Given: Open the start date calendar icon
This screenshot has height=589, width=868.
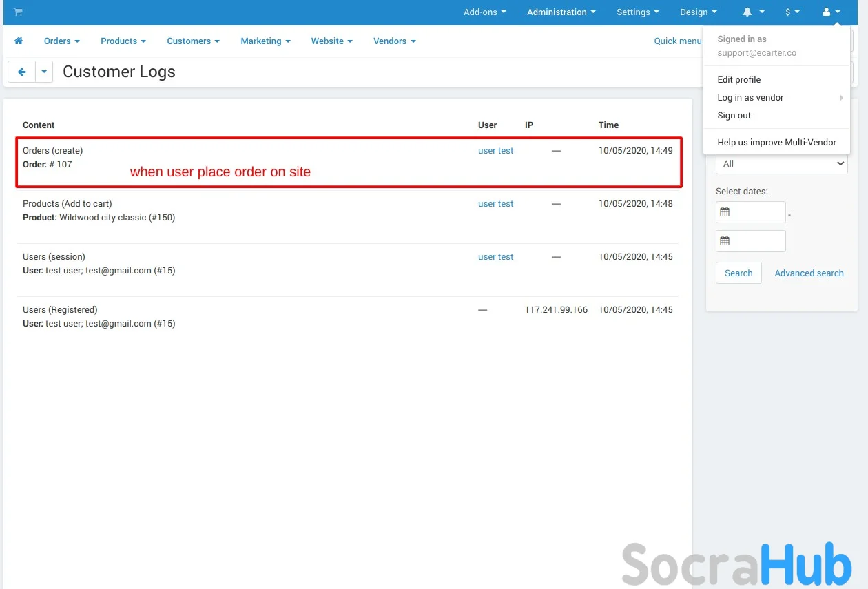Looking at the screenshot, I should (725, 212).
